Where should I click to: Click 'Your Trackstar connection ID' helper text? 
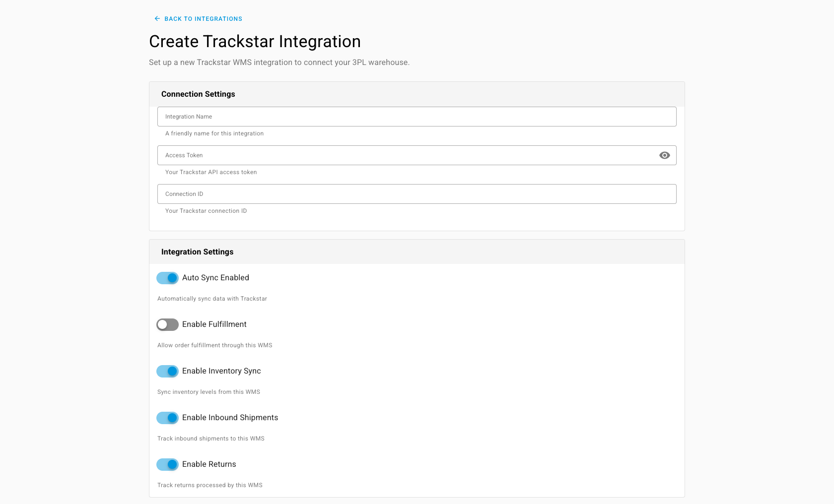(x=206, y=211)
